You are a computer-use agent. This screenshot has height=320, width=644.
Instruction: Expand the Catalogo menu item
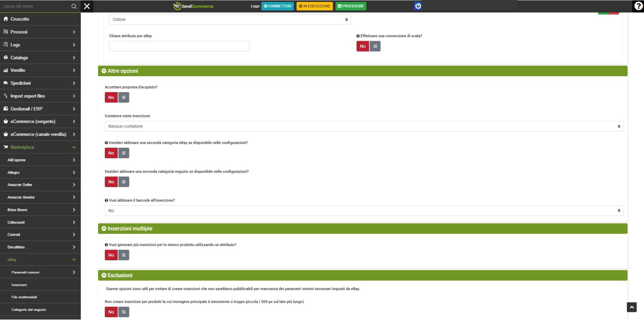pos(40,58)
